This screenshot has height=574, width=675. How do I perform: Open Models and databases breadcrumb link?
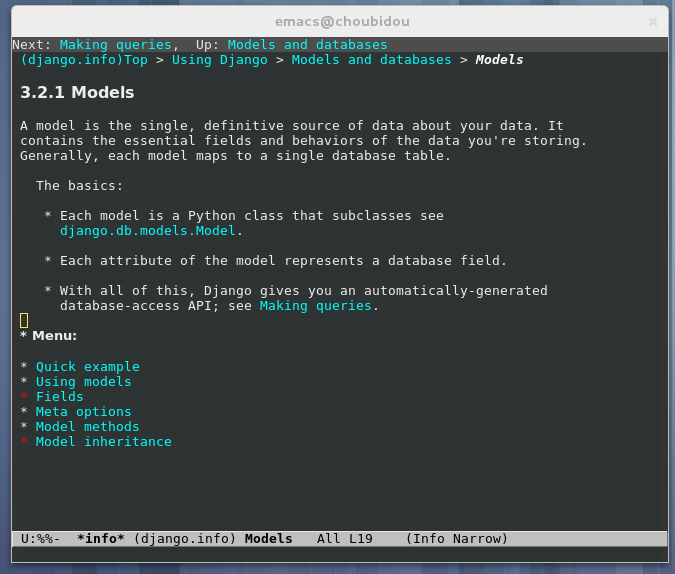(x=372, y=60)
